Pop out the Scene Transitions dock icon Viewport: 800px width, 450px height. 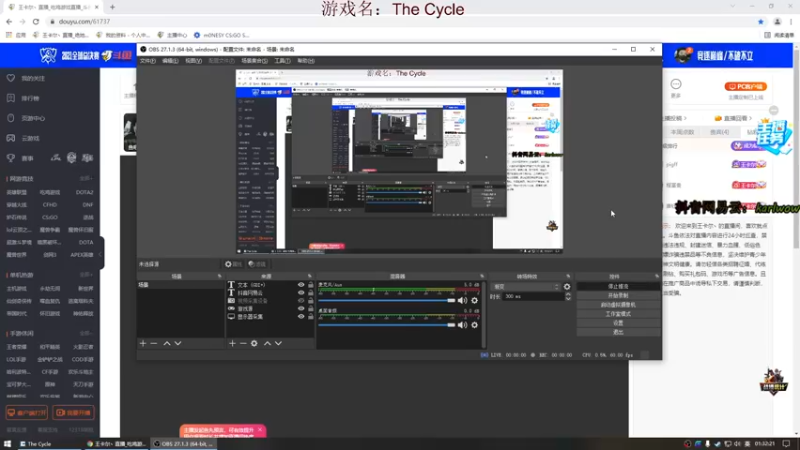click(x=568, y=276)
